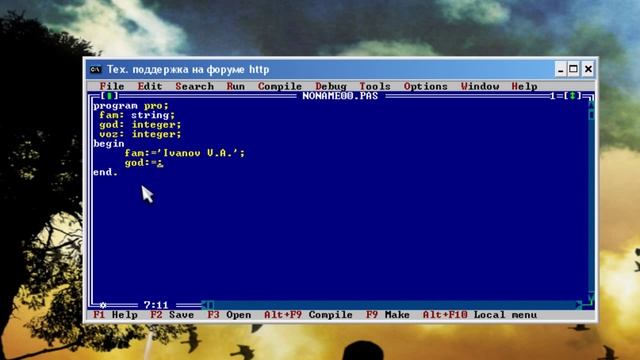The image size is (640, 360).
Task: Open the Debug menu
Action: tap(331, 86)
